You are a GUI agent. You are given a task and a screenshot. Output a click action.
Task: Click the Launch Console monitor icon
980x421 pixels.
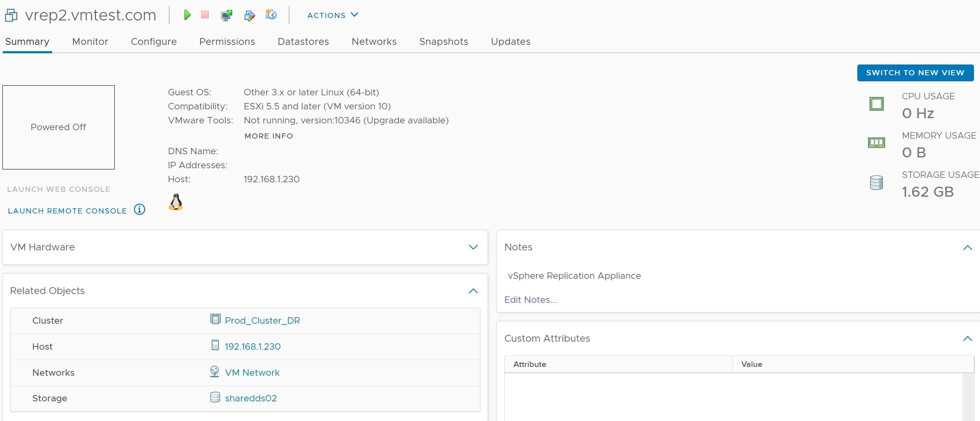pos(227,15)
